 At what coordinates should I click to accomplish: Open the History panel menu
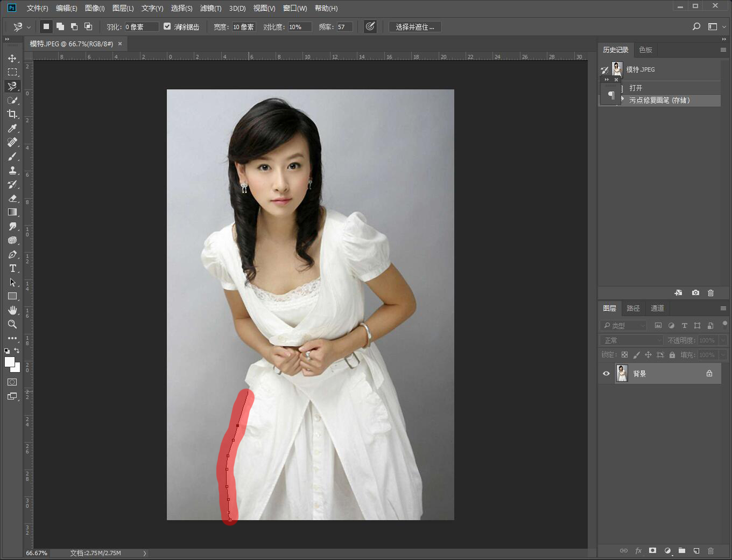click(x=723, y=50)
